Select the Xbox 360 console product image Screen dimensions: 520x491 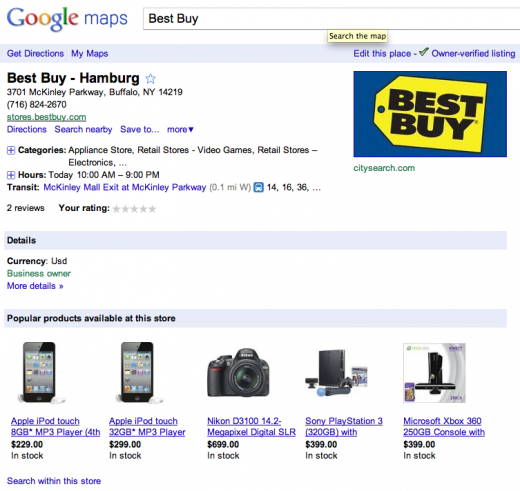434,373
